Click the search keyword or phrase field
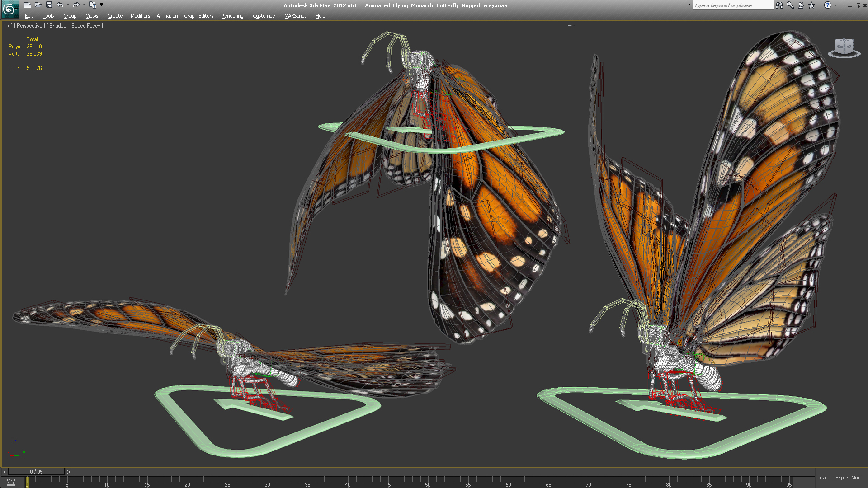 coord(732,5)
